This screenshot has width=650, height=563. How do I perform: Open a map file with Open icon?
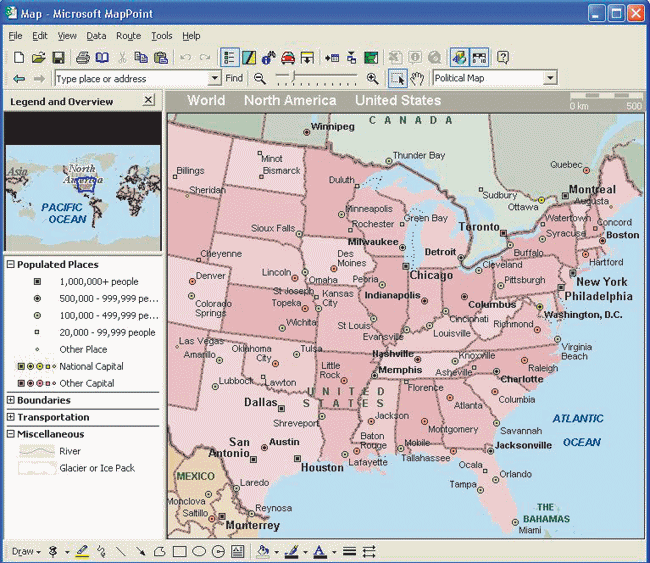coord(38,58)
